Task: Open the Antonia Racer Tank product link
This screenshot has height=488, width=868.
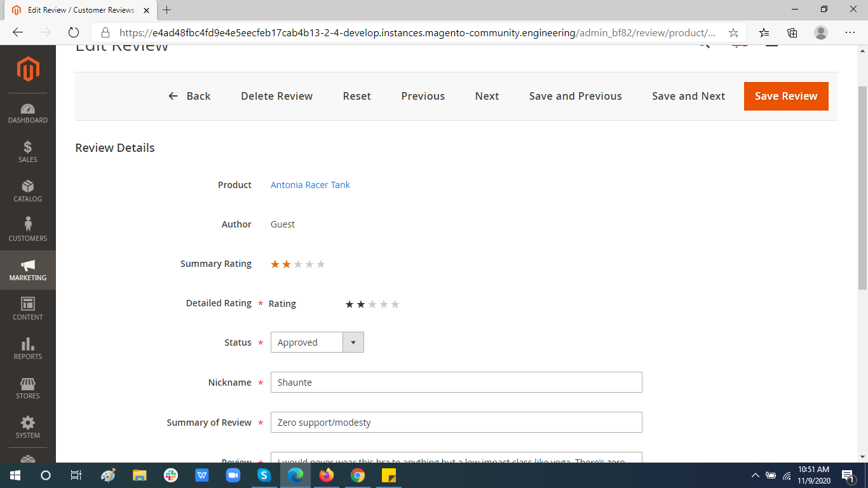Action: tap(310, 184)
